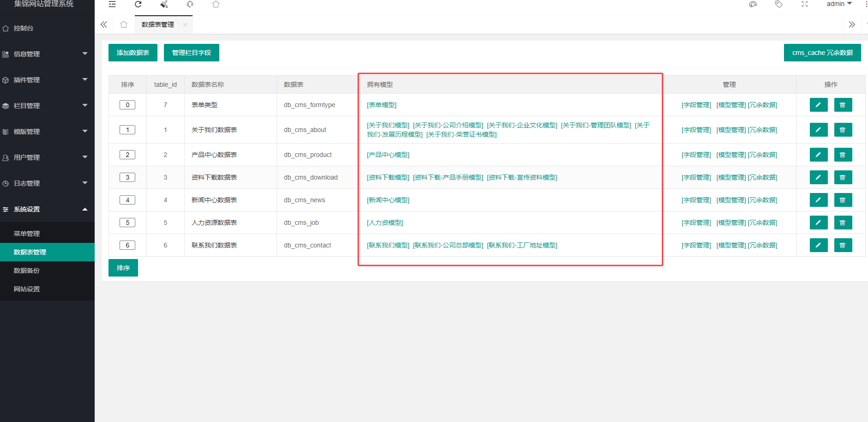Collapse the 系统设置 sidebar menu
Screen dimensions: 868x422
[x=46, y=209]
